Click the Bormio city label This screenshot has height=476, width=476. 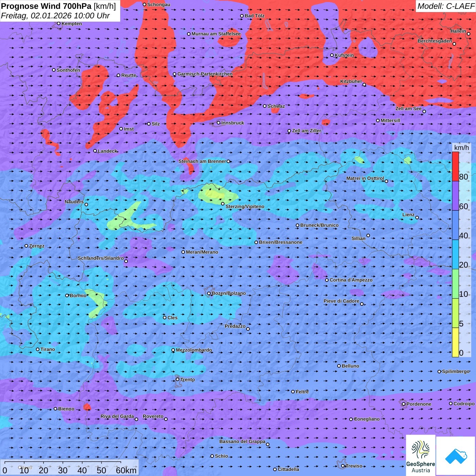(x=78, y=295)
